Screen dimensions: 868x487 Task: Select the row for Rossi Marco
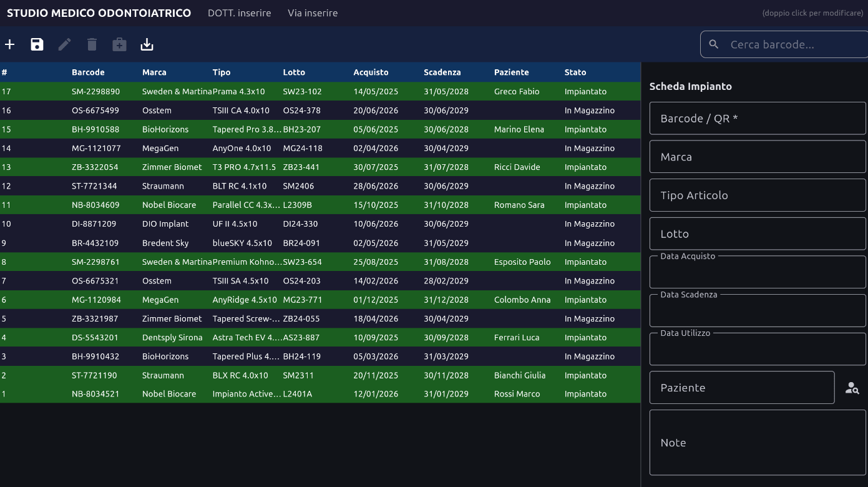tap(320, 394)
